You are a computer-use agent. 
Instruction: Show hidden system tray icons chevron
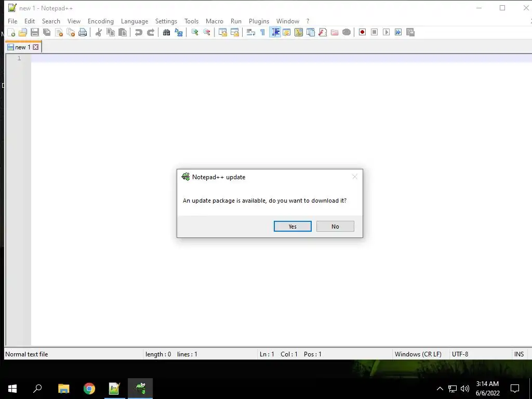click(x=440, y=389)
